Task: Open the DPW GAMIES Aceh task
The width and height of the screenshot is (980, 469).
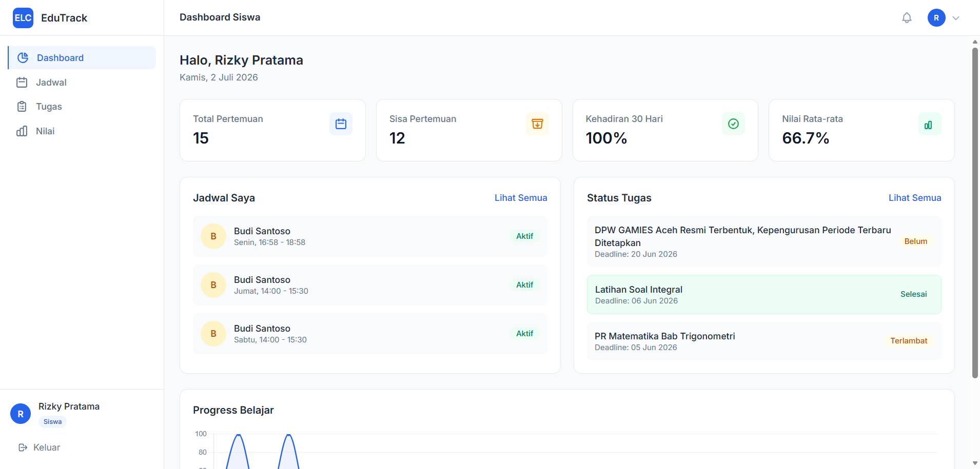Action: pos(764,241)
